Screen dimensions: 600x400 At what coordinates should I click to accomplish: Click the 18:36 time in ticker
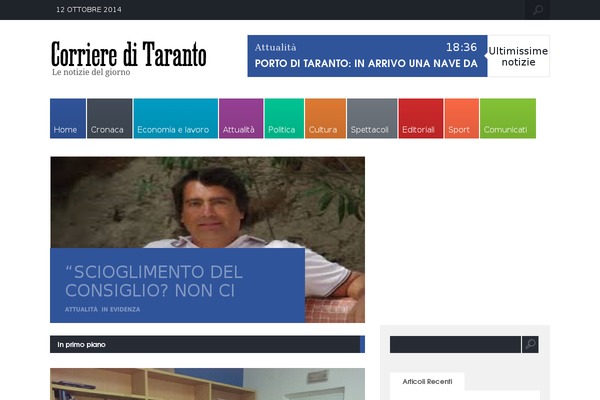[461, 47]
